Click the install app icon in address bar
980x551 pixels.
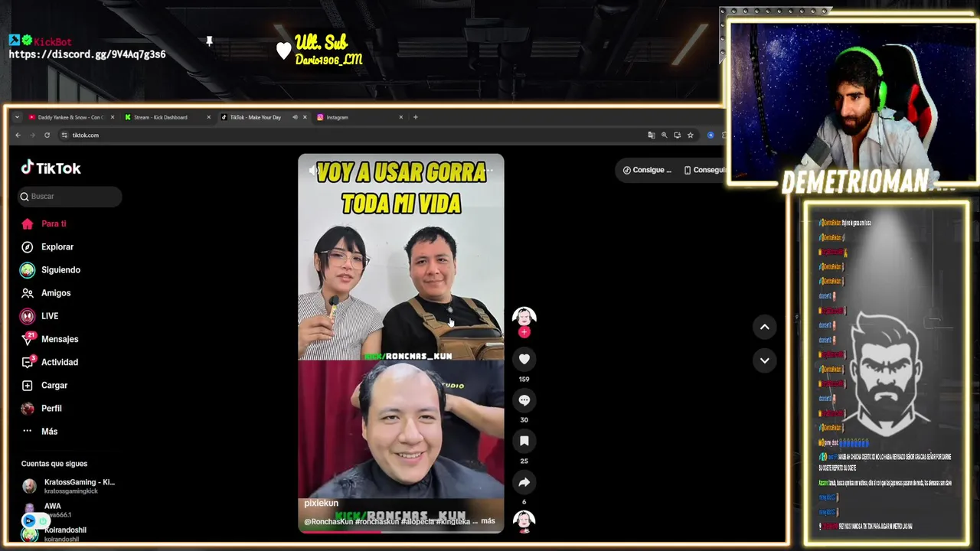(678, 135)
